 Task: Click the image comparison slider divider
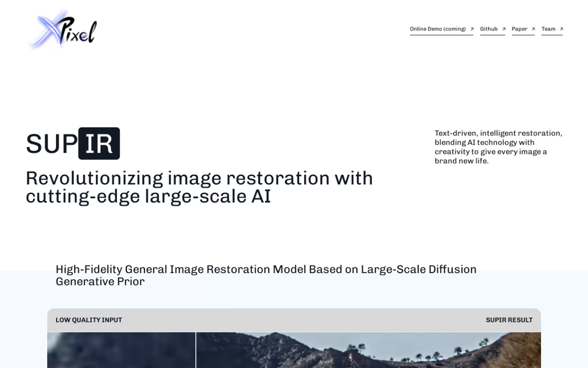click(x=196, y=350)
